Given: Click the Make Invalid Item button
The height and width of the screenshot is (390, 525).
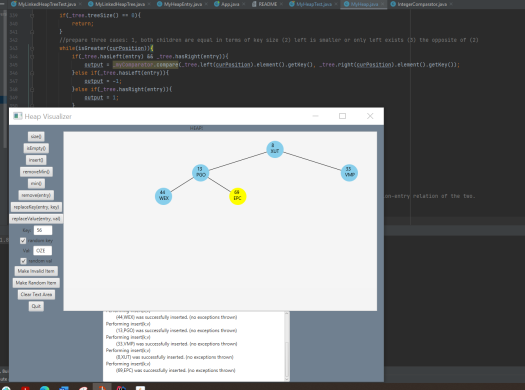Looking at the screenshot, I should (36, 271).
